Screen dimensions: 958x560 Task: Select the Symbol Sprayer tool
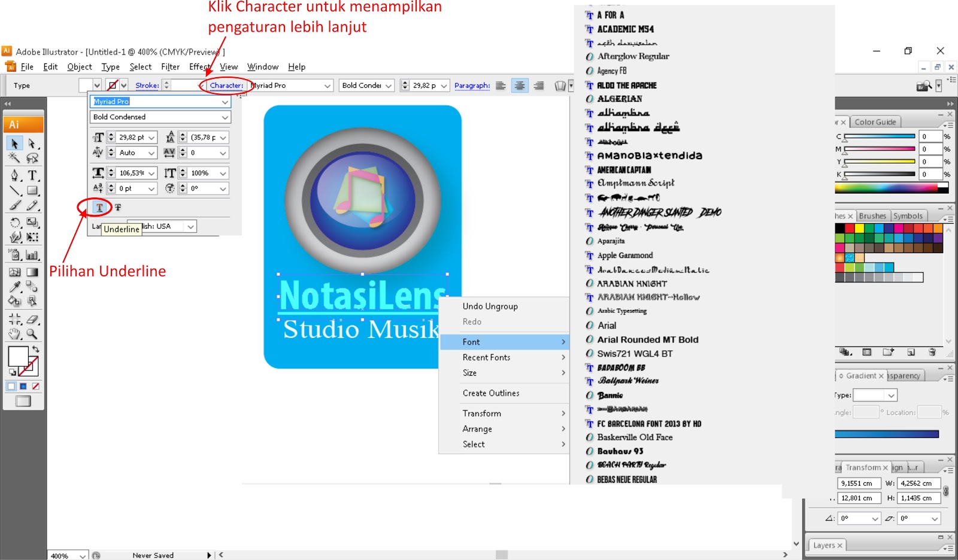(14, 255)
